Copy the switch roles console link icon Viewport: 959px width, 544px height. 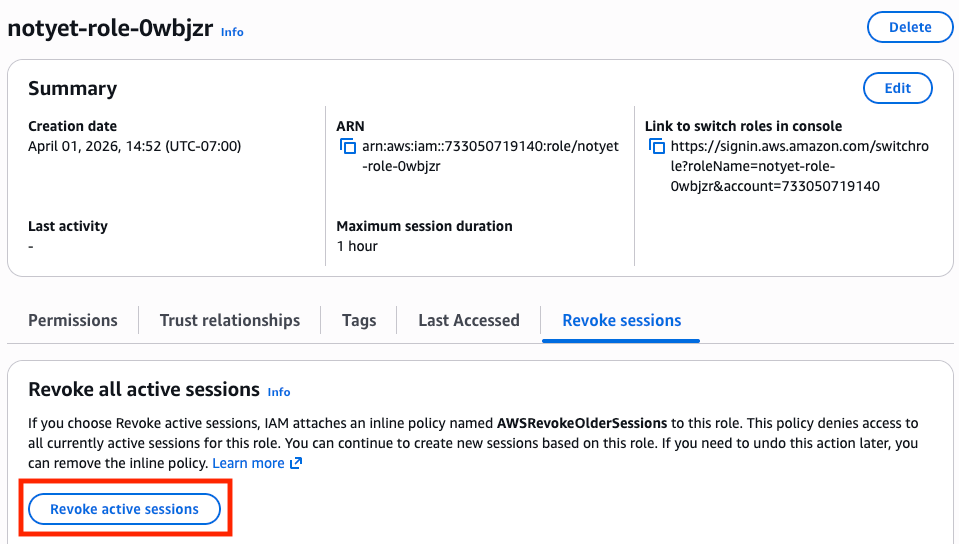(x=657, y=147)
